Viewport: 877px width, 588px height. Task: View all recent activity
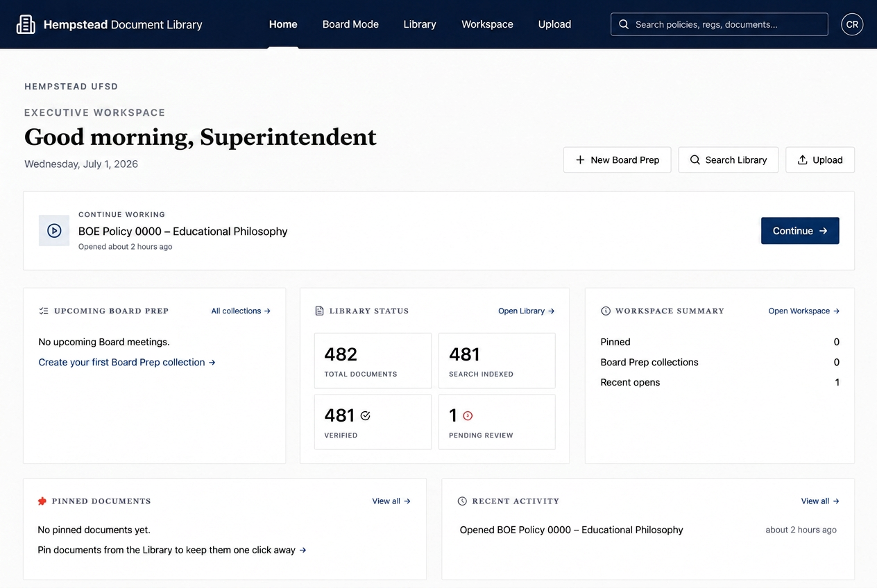[x=820, y=501]
